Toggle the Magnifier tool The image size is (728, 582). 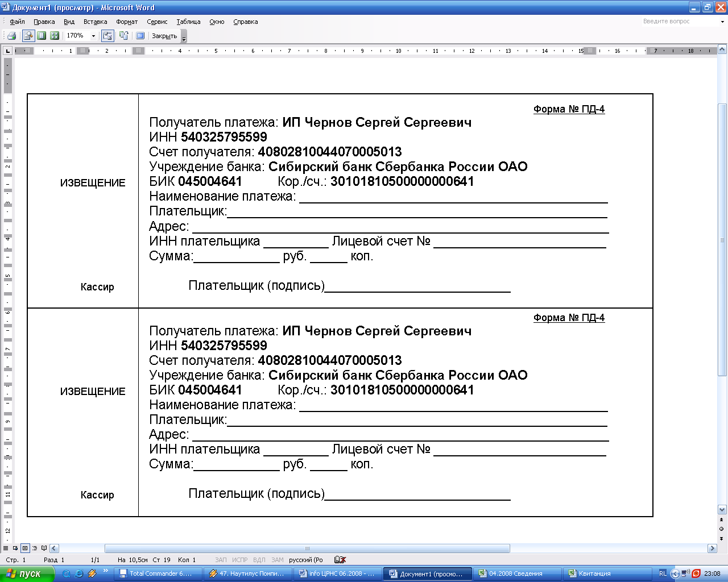pyautogui.click(x=28, y=36)
